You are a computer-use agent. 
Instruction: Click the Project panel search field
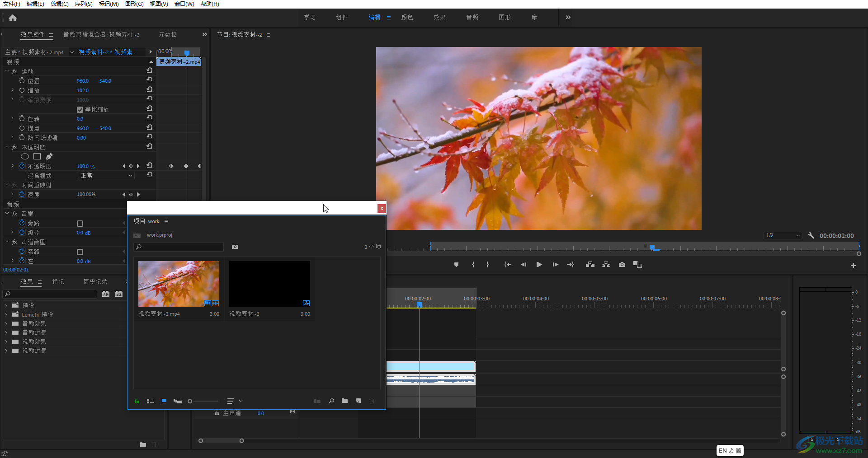[x=179, y=247]
